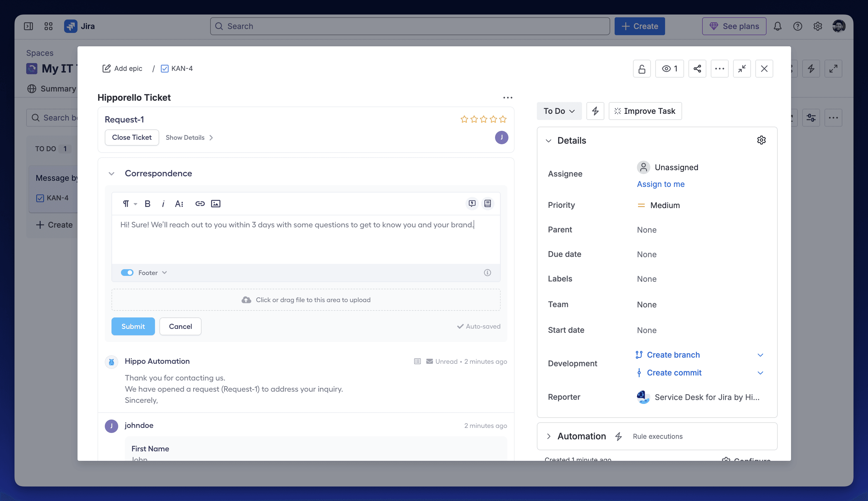Expand the Automation panel
Screen dimensions: 868x501
(x=549, y=436)
